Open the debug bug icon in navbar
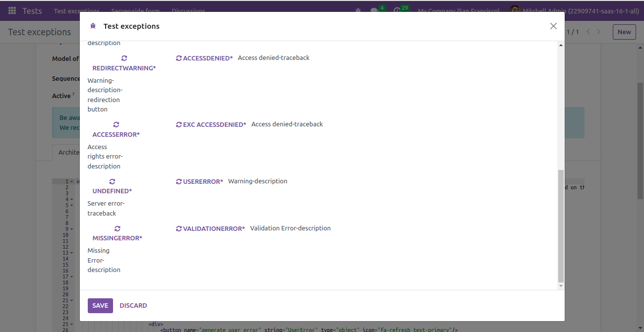The width and height of the screenshot is (644, 332). pyautogui.click(x=358, y=10)
